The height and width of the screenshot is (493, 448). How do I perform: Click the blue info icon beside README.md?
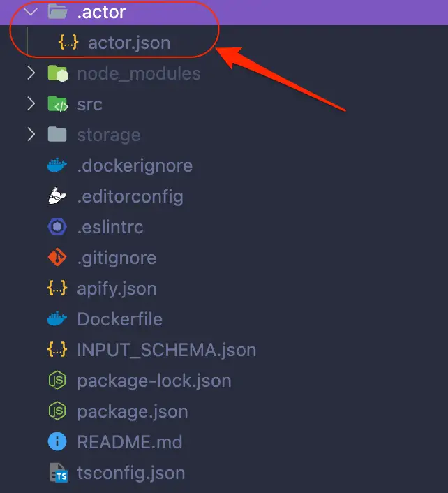[57, 442]
